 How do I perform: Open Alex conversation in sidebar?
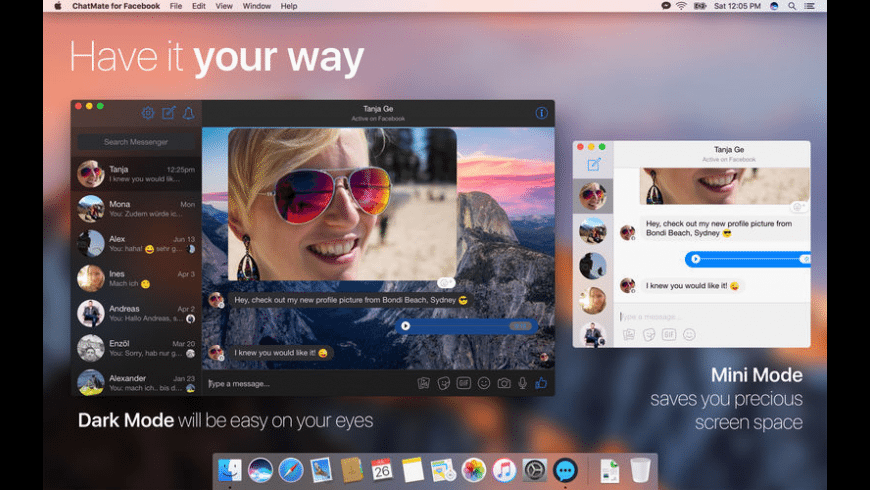point(136,244)
